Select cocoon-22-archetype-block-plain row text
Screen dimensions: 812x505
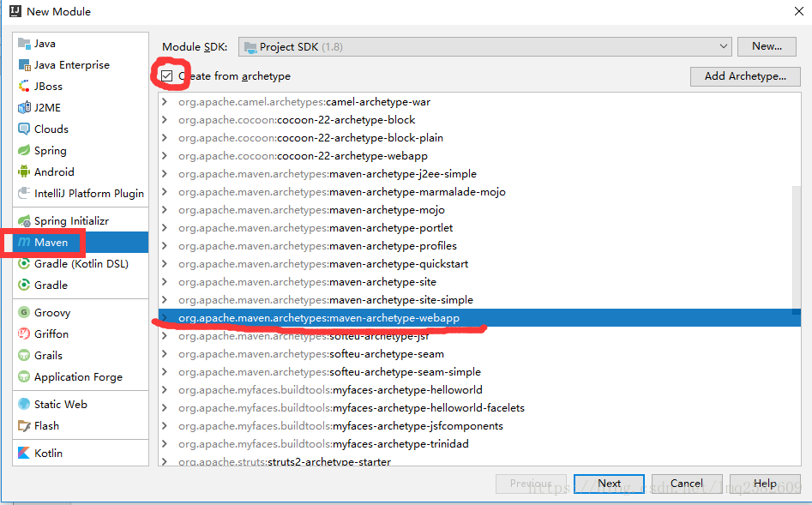(x=310, y=138)
